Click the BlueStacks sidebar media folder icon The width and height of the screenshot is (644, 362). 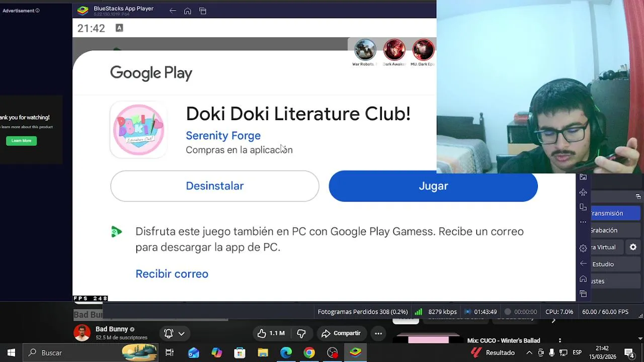click(583, 177)
